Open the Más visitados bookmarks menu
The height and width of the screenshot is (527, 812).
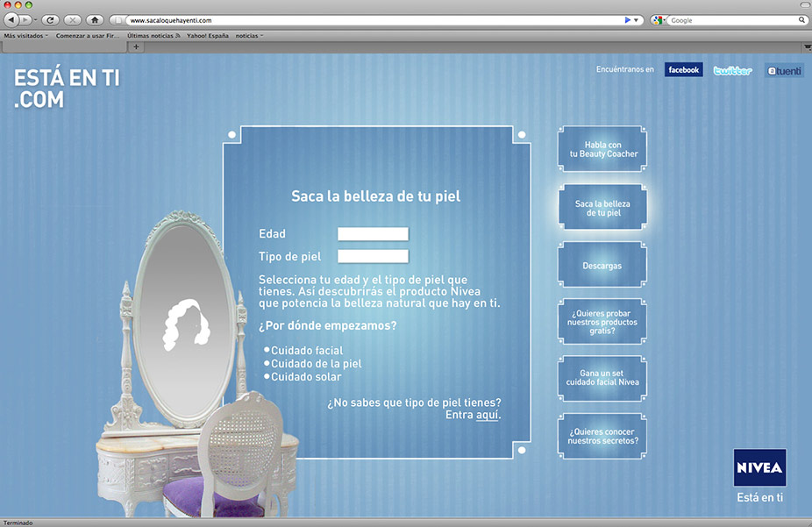click(x=25, y=36)
